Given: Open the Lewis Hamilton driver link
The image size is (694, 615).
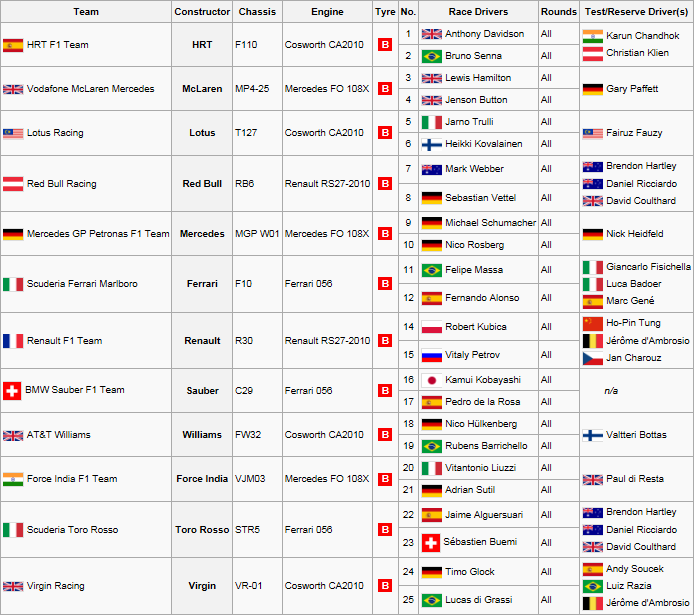Looking at the screenshot, I should pyautogui.click(x=478, y=78).
